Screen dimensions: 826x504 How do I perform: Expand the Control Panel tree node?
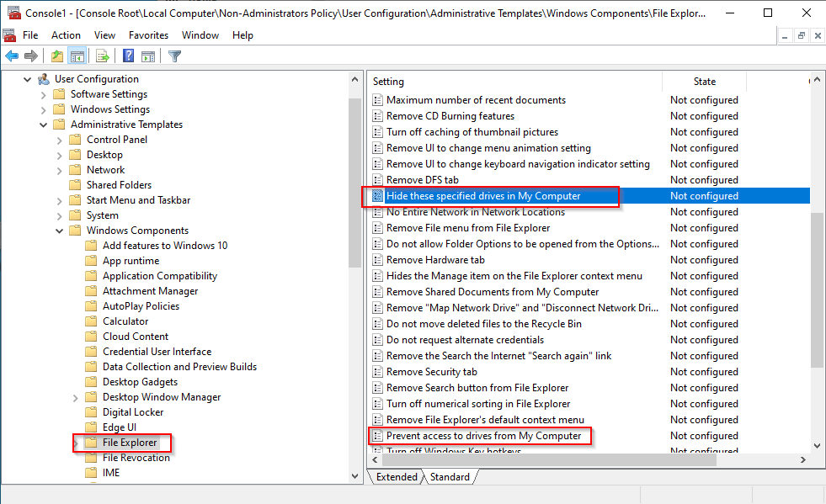pyautogui.click(x=60, y=140)
